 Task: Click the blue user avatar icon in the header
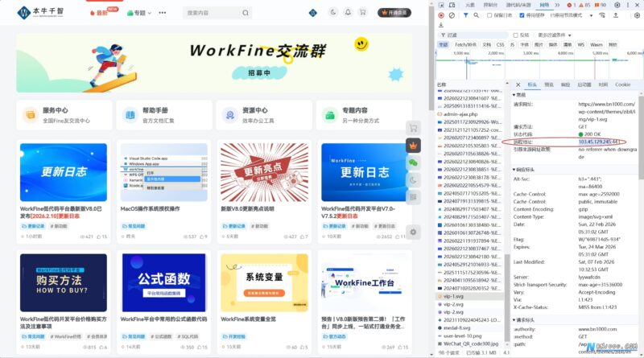[x=313, y=13]
